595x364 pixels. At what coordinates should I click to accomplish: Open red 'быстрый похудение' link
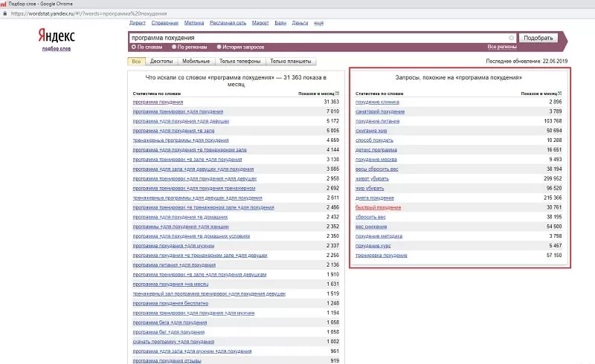click(378, 207)
